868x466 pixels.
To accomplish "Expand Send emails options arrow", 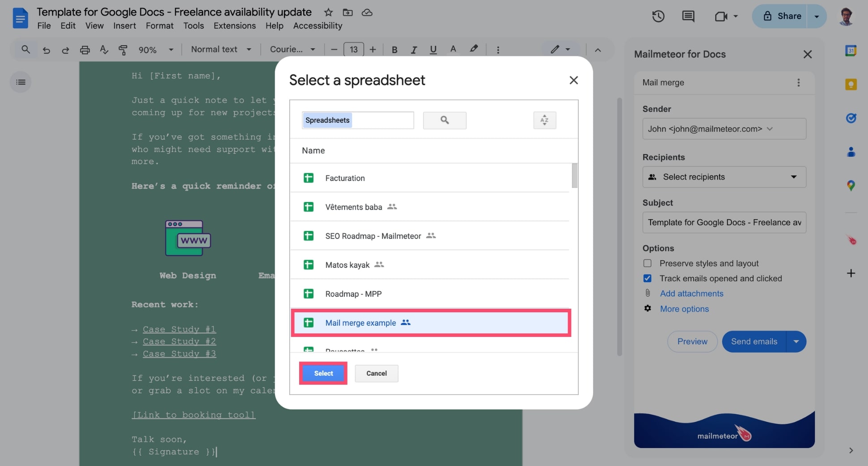I will (x=796, y=341).
